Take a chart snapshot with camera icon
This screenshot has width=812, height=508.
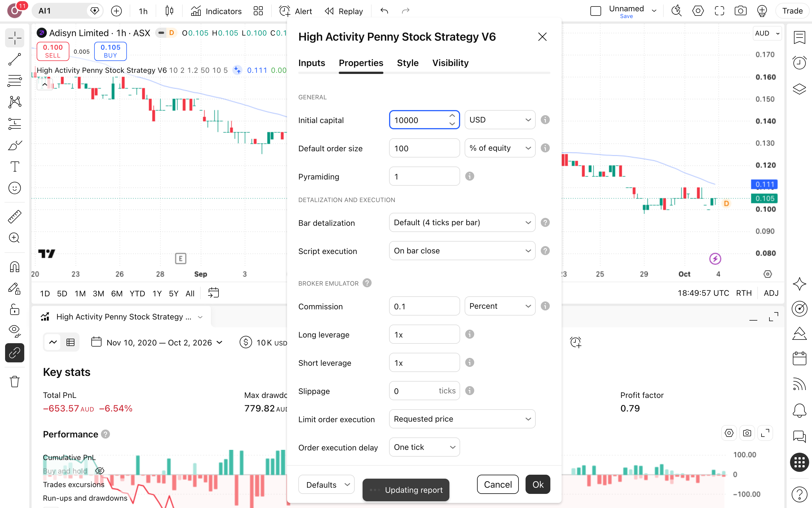741,11
